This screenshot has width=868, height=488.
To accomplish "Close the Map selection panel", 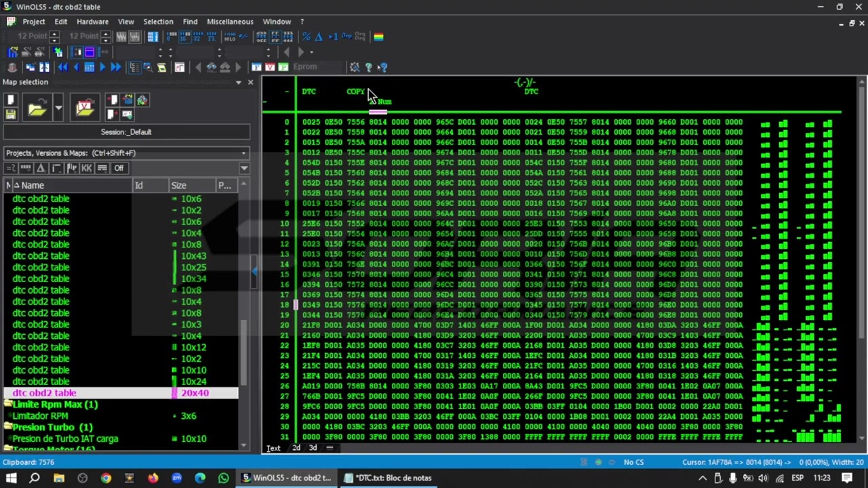I will coord(250,82).
